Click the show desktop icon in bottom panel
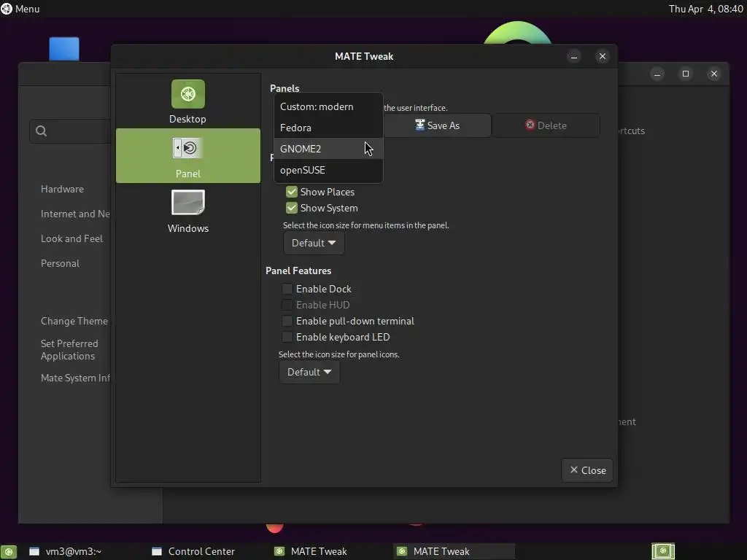The width and height of the screenshot is (747, 560). pos(9,551)
